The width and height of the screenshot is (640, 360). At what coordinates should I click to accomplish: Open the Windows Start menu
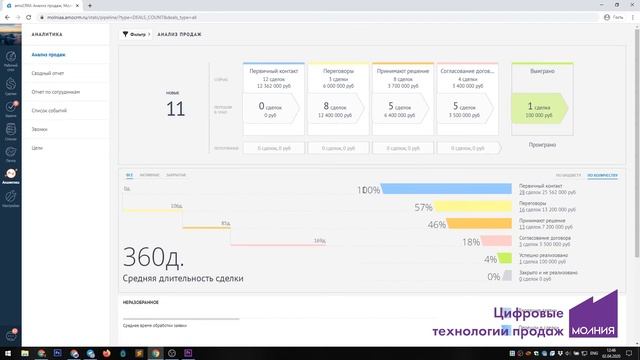coord(8,353)
